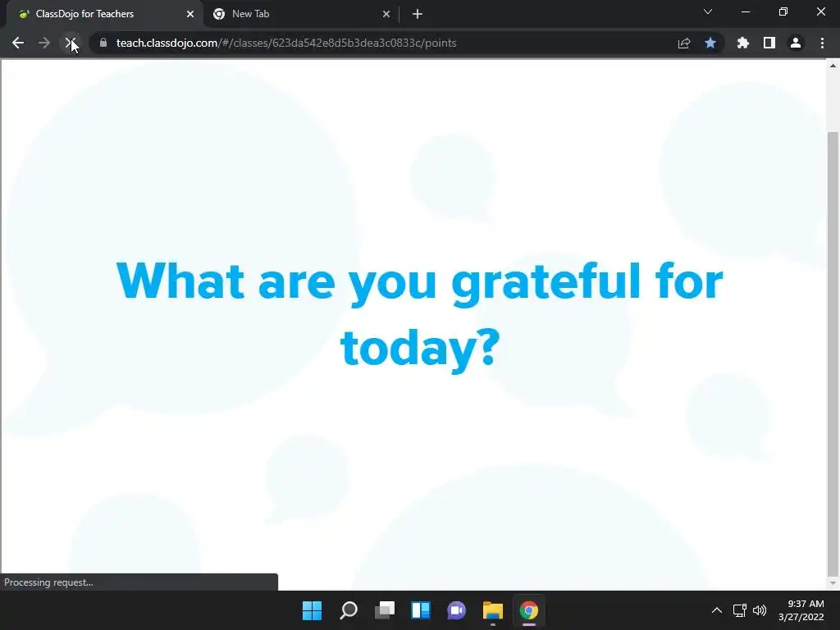Open the Widgets taskbar icon

(x=421, y=610)
